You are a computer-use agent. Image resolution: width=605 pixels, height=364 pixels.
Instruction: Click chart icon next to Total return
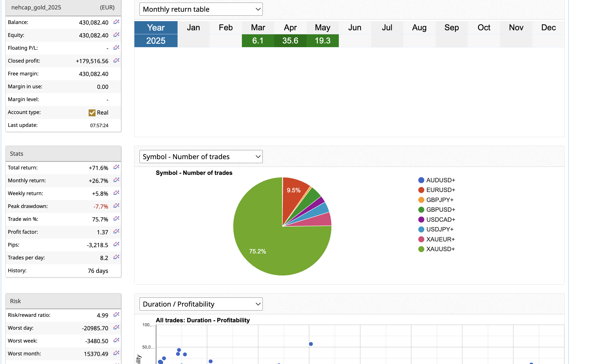coord(116,167)
